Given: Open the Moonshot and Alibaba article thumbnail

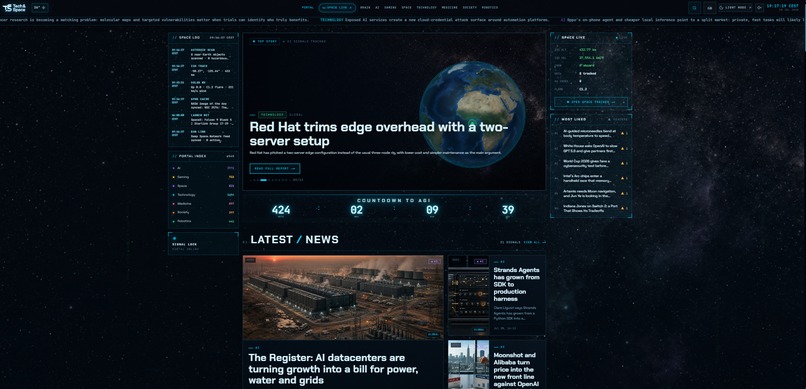Looking at the screenshot, I should click(x=469, y=364).
